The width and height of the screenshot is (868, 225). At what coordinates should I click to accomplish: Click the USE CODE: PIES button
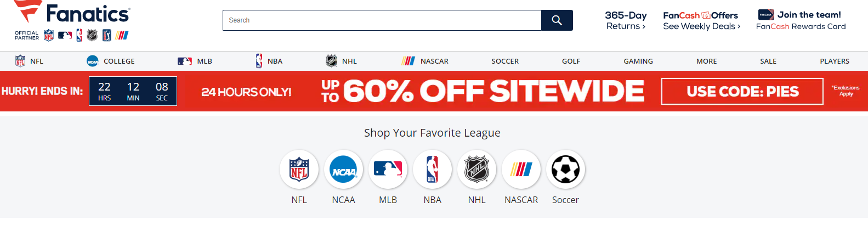[742, 91]
